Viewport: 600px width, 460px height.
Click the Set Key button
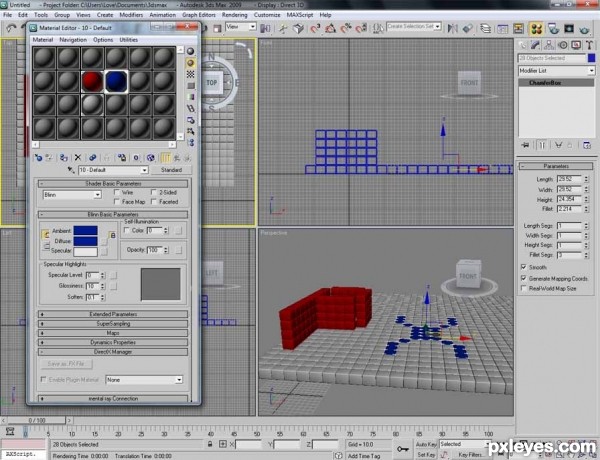pyautogui.click(x=426, y=455)
